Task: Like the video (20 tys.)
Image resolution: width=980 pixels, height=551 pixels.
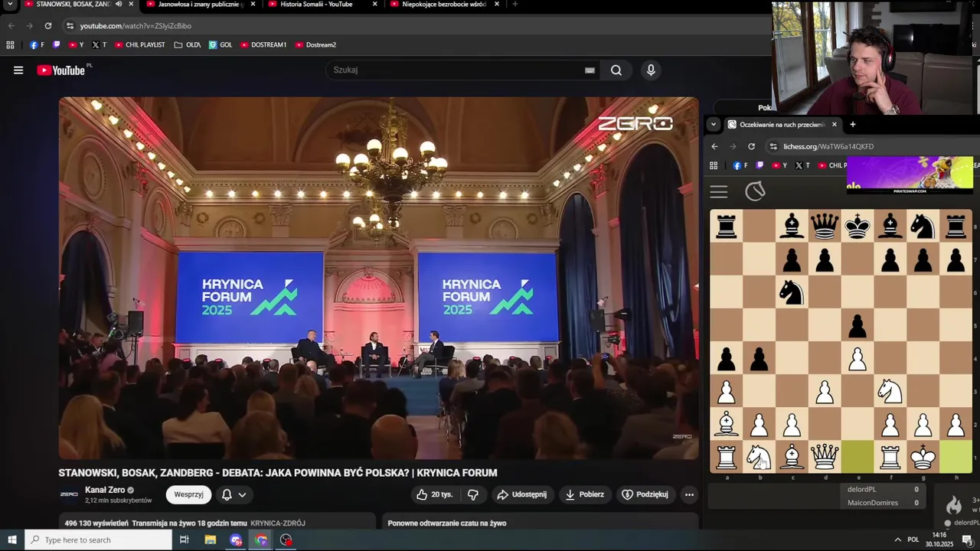Action: [435, 494]
